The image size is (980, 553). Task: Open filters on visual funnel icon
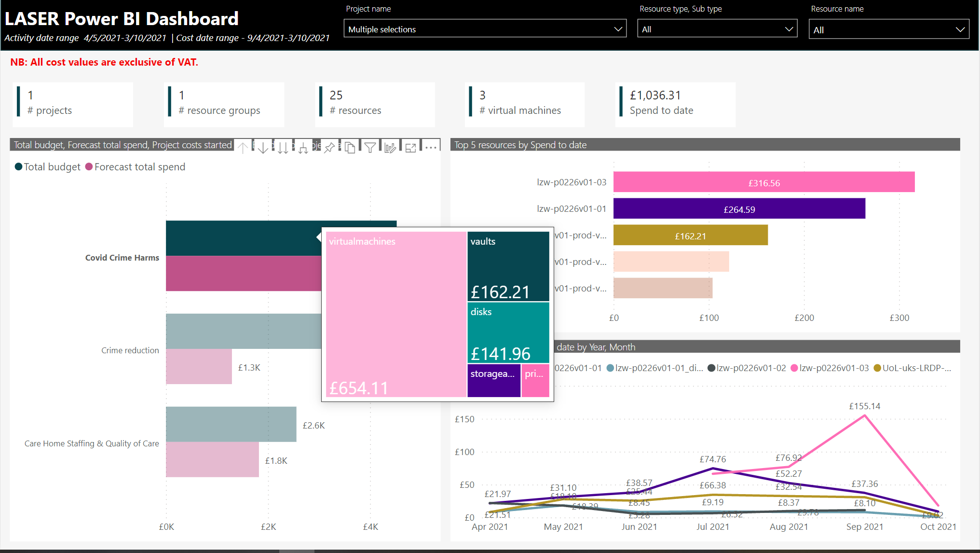pos(370,147)
